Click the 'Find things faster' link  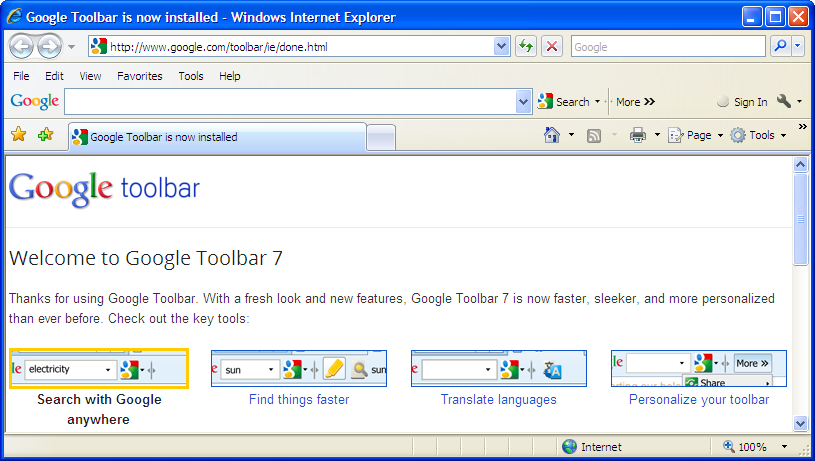(299, 399)
